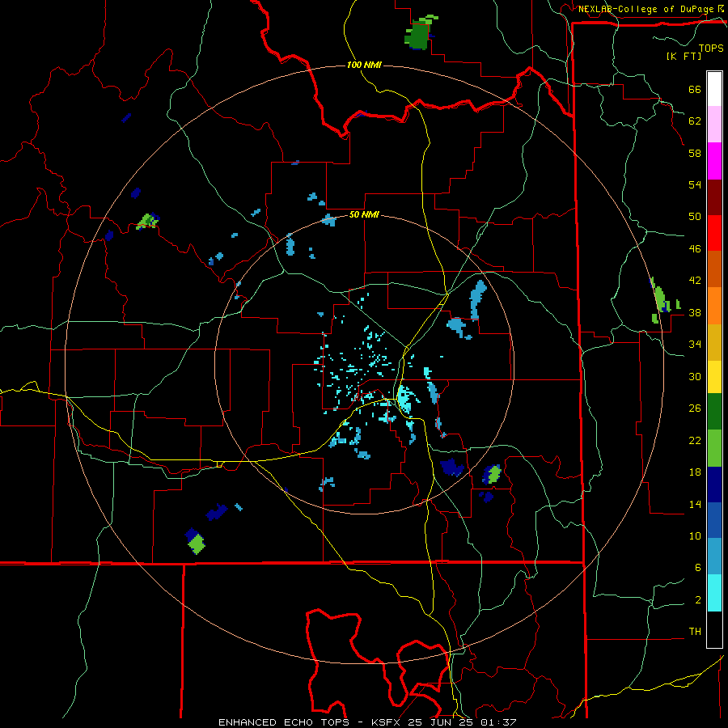
Task: Select the dark green legend band
Action: point(714,412)
